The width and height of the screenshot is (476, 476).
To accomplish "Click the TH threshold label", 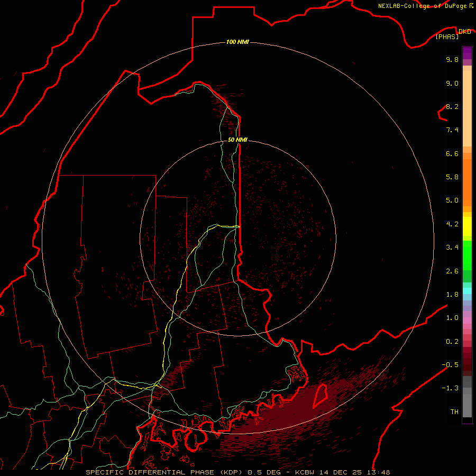I will [x=454, y=412].
